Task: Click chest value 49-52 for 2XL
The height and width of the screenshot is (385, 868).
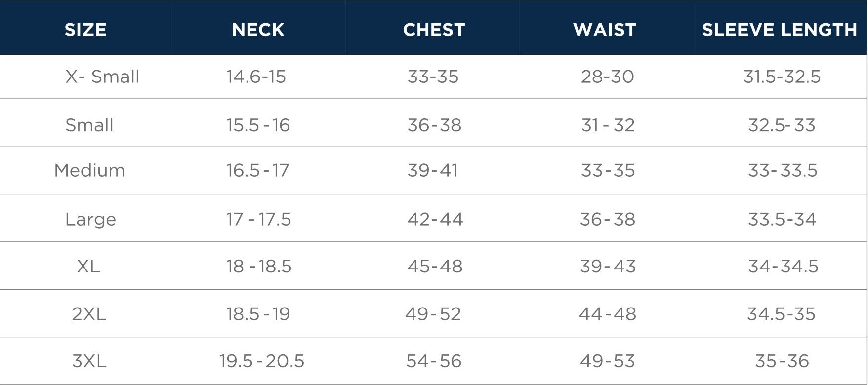Action: 433,313
